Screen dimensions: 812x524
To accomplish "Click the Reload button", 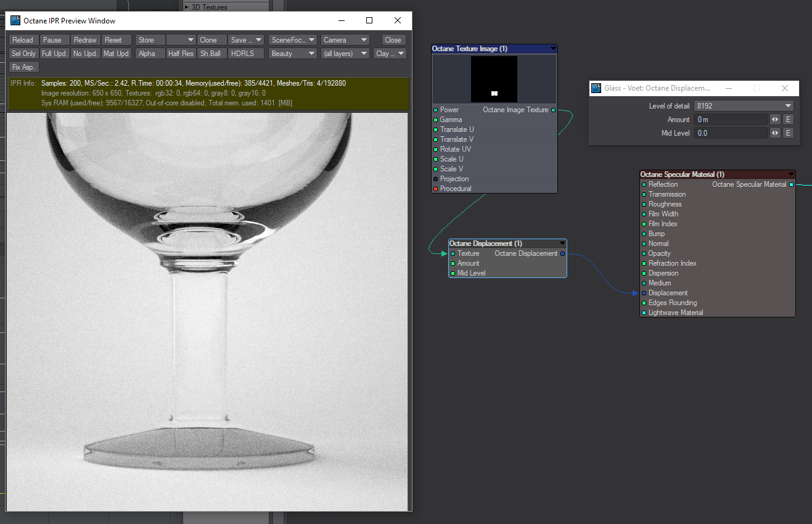I will click(x=24, y=40).
